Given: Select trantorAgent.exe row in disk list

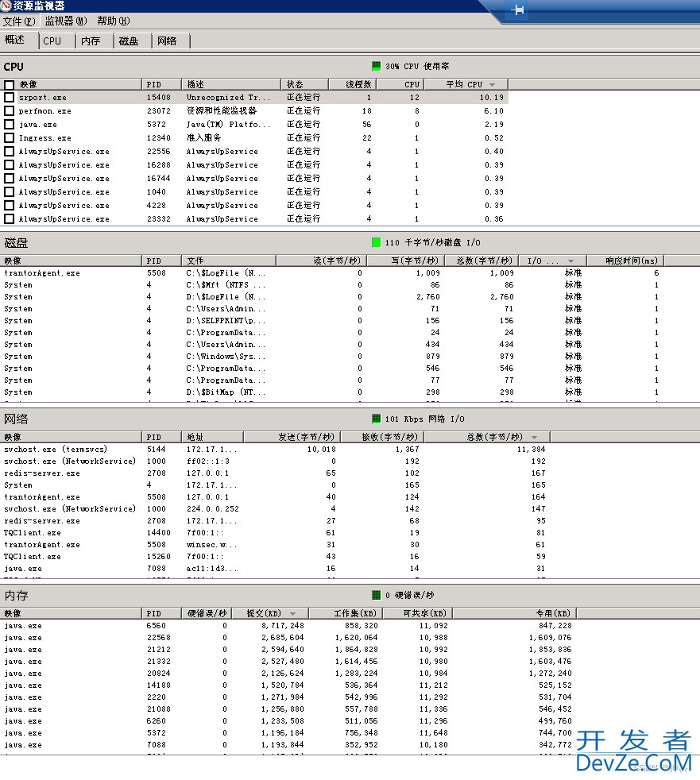Looking at the screenshot, I should [x=332, y=273].
